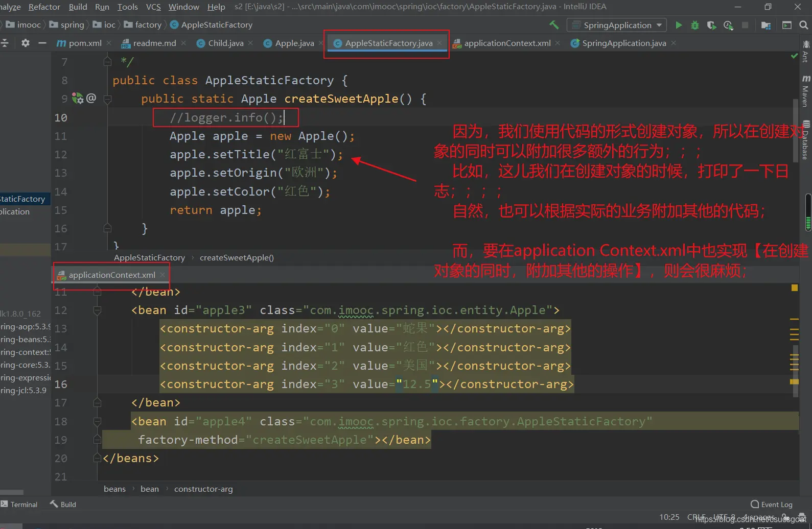The height and width of the screenshot is (529, 812).
Task: Open the SpringApplication run configuration dropdown
Action: click(617, 25)
